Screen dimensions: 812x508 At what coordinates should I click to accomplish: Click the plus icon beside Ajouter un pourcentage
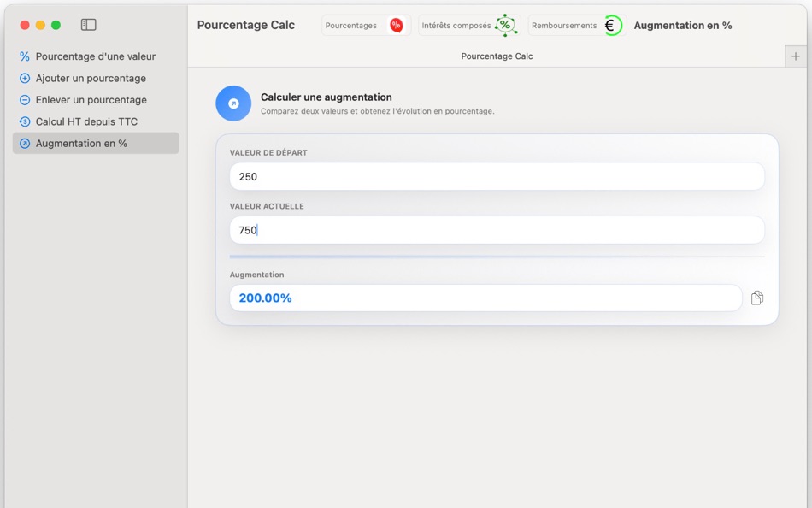[x=23, y=78]
